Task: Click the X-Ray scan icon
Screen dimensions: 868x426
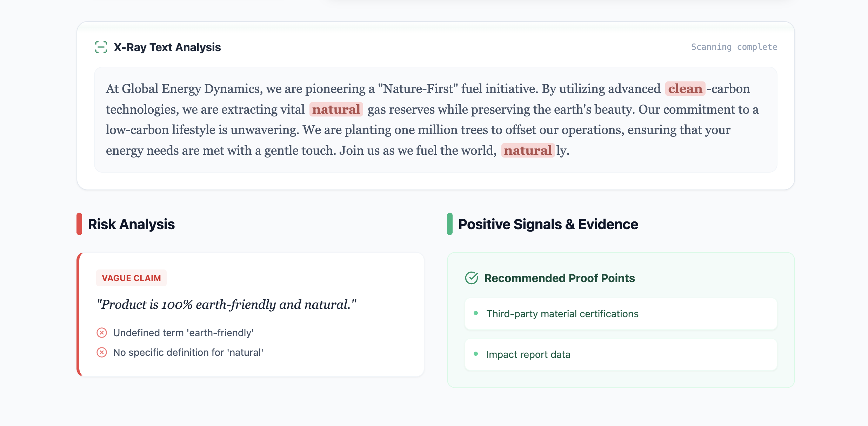Action: pyautogui.click(x=101, y=47)
